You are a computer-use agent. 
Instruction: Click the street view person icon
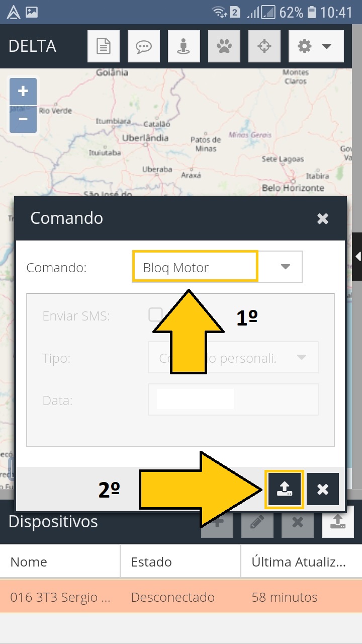click(x=184, y=47)
